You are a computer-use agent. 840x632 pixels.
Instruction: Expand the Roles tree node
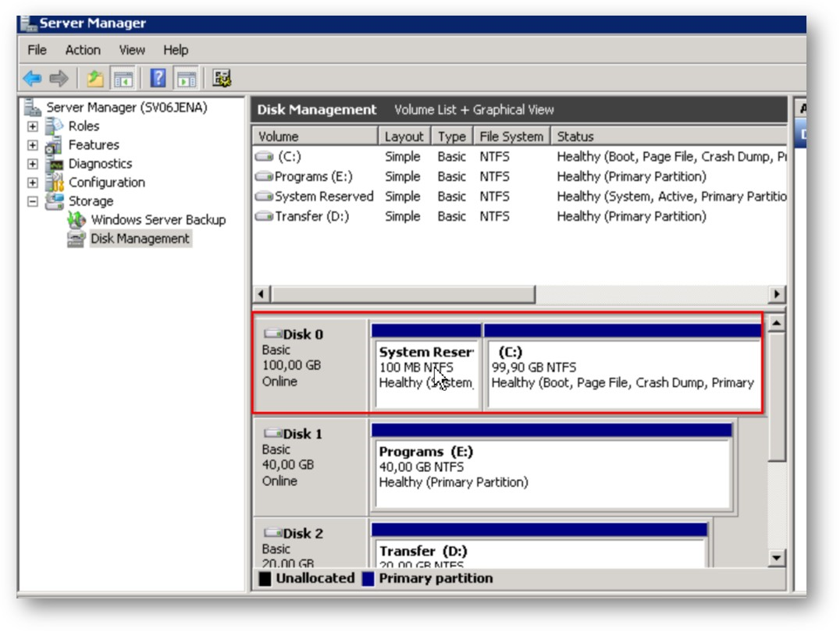coord(33,126)
